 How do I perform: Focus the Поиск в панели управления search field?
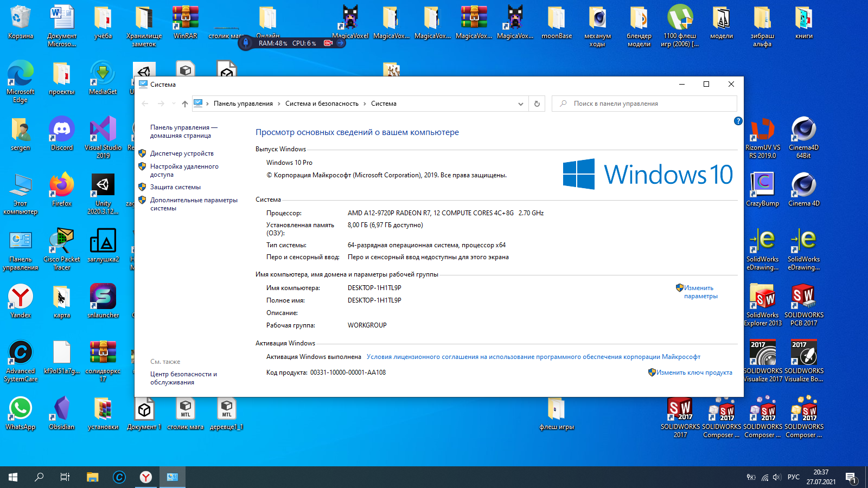click(644, 104)
